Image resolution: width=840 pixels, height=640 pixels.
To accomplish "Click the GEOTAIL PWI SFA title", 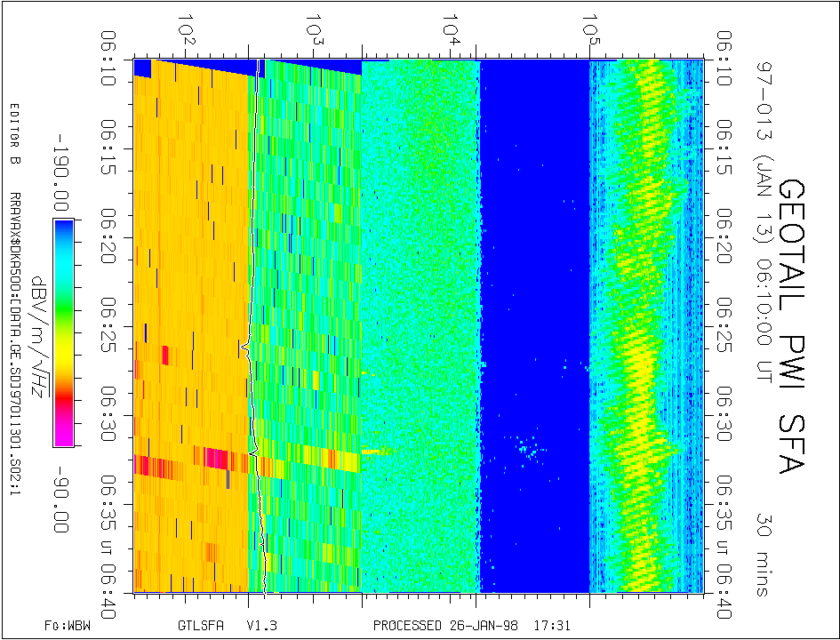I will 792,325.
